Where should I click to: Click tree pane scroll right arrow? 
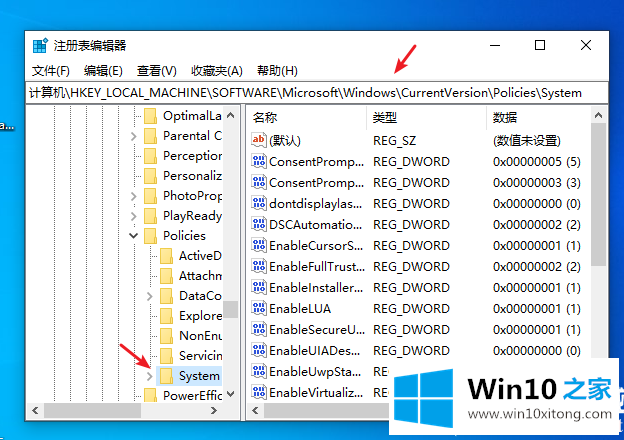(214, 410)
